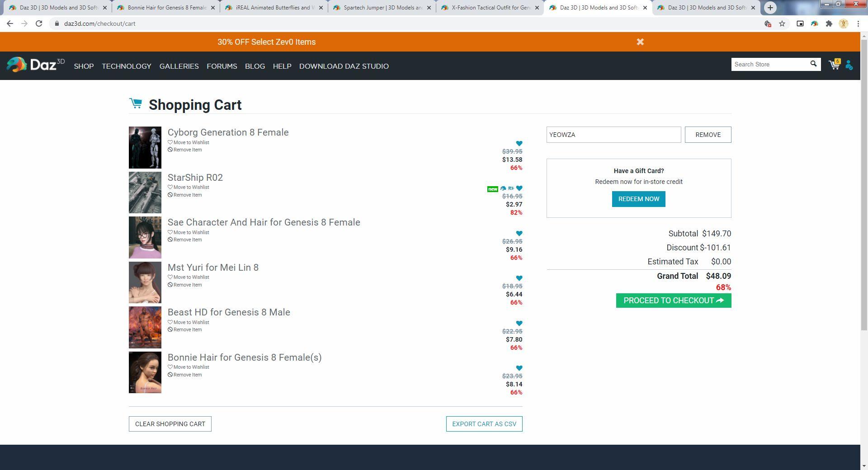Click the shopping cart icon in header
This screenshot has width=868, height=470.
834,65
